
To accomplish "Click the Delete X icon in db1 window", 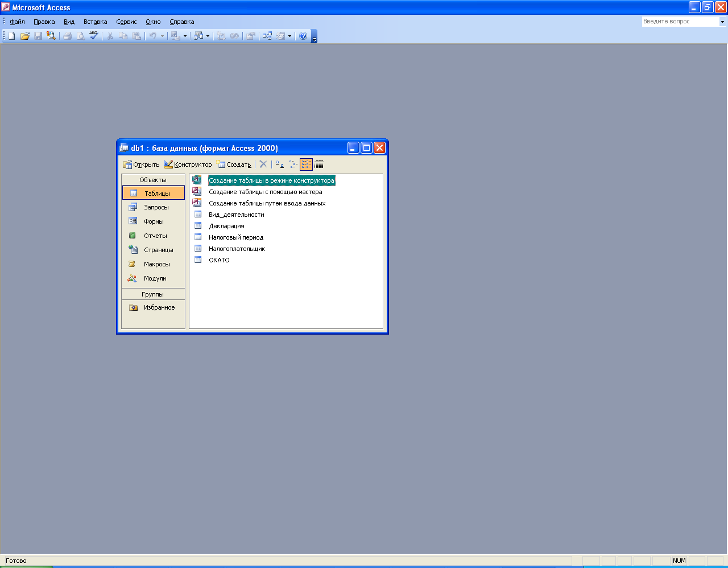I will (x=263, y=164).
